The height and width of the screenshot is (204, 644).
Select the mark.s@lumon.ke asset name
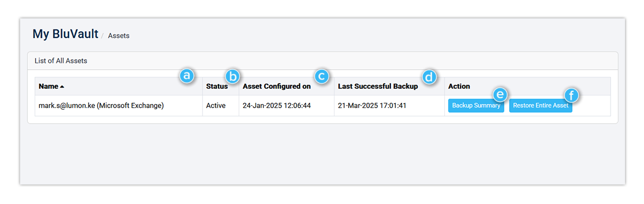[x=101, y=105]
